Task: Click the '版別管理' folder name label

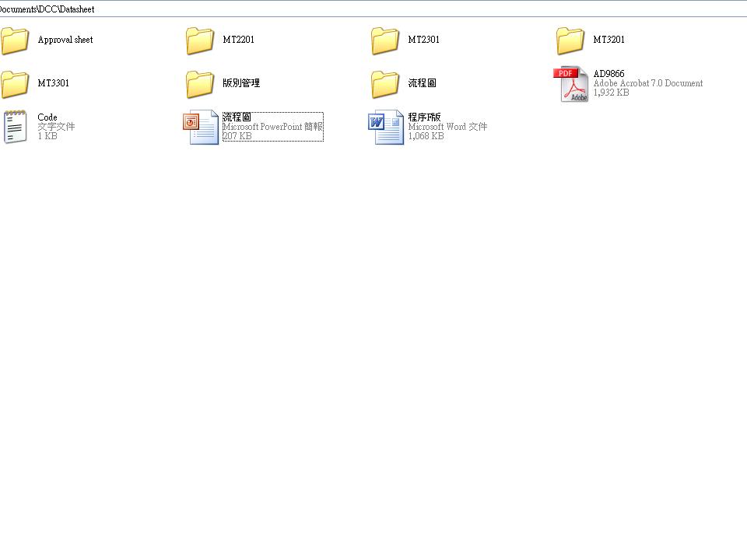Action: coord(241,83)
